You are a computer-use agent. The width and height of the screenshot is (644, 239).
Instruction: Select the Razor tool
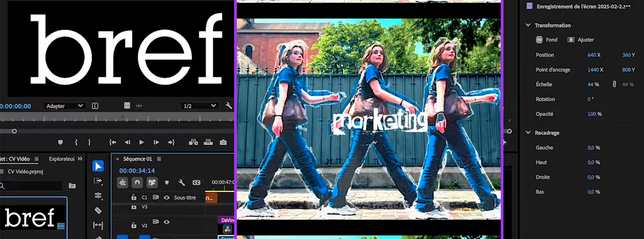(98, 211)
